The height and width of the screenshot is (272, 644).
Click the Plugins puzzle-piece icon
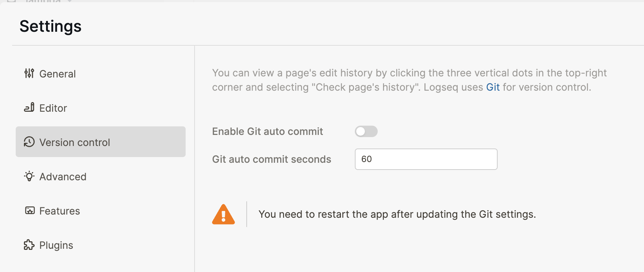coord(29,245)
